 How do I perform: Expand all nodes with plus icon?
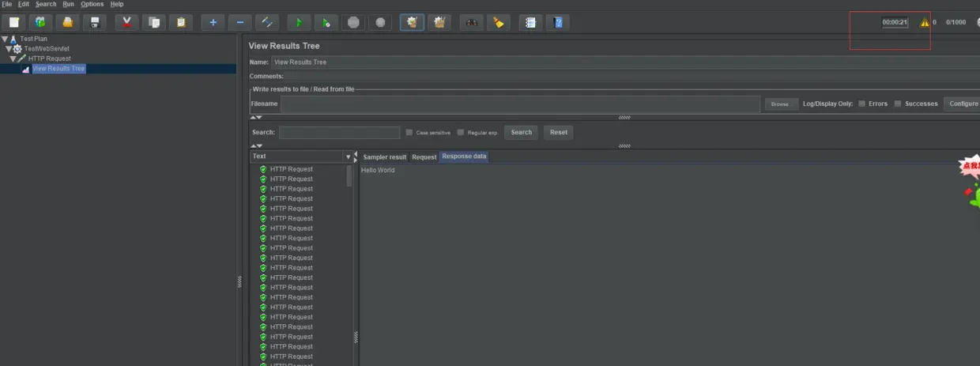tap(213, 22)
